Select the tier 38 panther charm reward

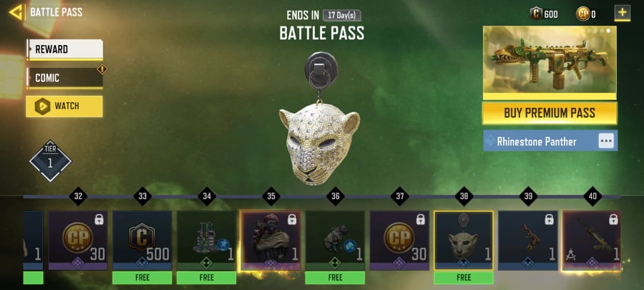pyautogui.click(x=464, y=241)
